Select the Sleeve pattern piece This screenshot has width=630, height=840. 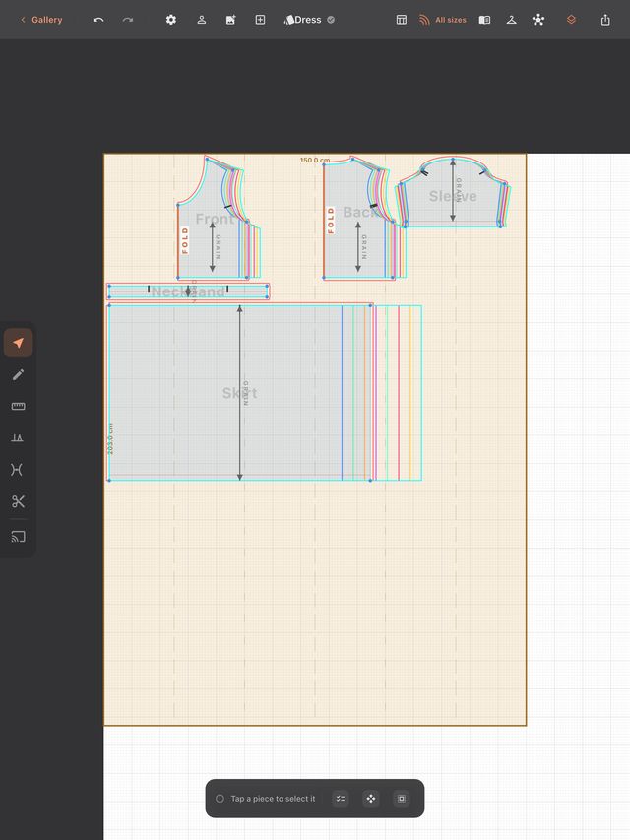[453, 196]
